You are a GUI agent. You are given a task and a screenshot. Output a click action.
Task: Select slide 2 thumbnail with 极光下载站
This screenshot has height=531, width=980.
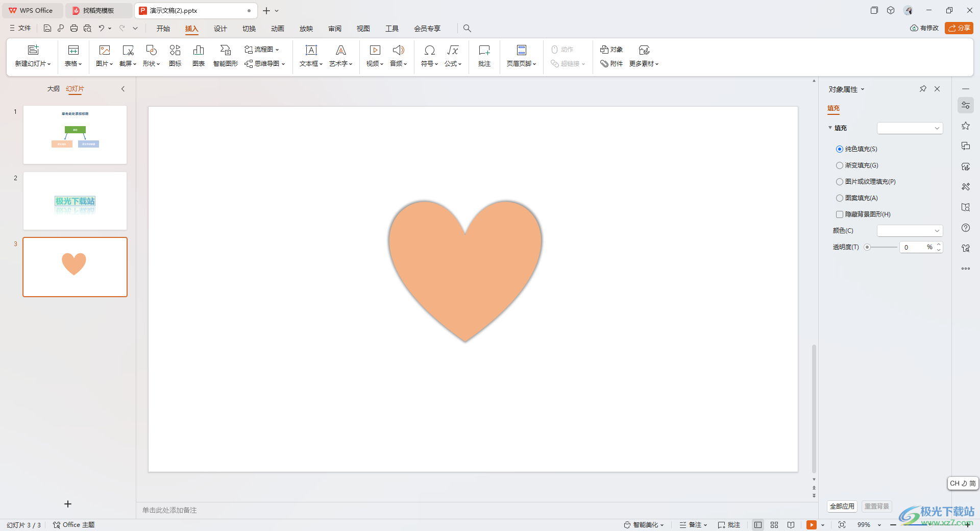tap(75, 201)
